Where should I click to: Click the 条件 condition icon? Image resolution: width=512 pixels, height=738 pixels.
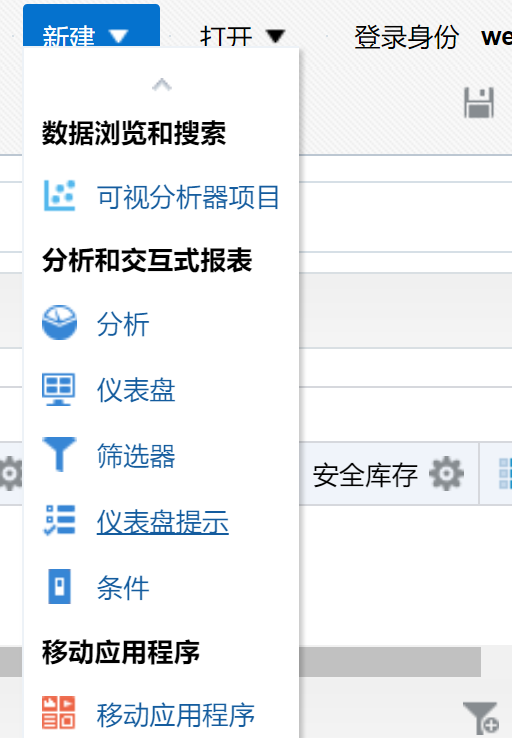tap(59, 586)
